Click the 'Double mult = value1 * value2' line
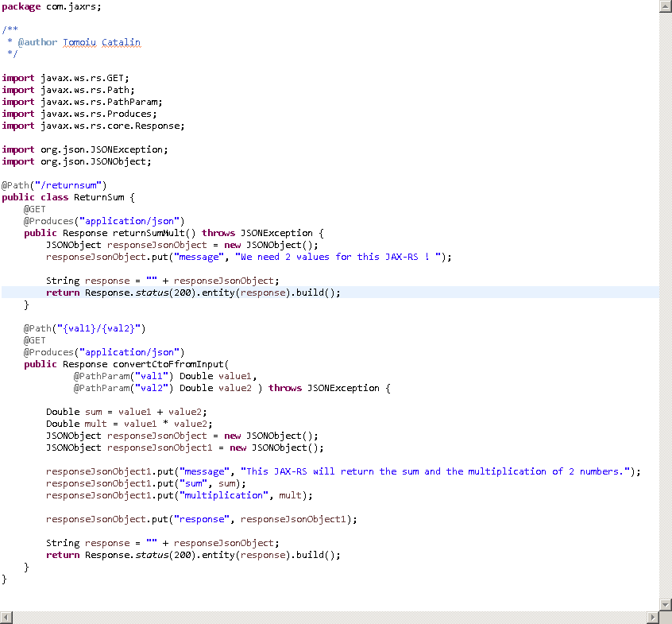This screenshot has height=624, width=672. (129, 424)
